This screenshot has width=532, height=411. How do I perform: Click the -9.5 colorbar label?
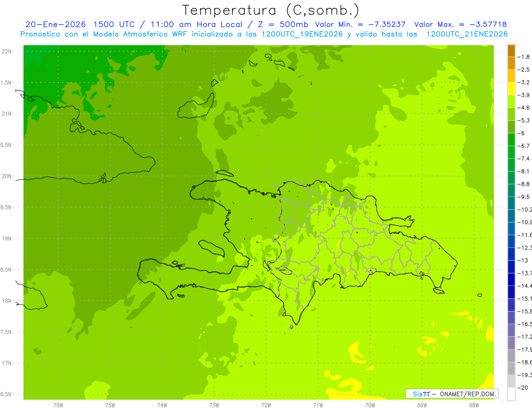(x=524, y=197)
